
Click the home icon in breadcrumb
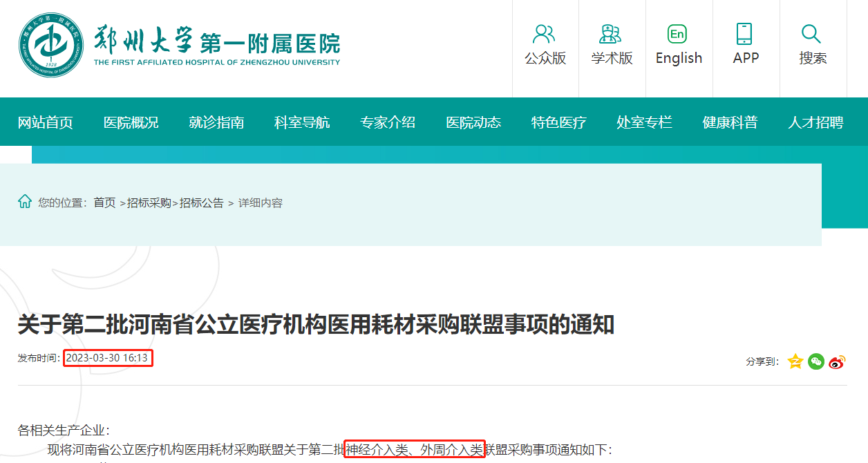click(25, 202)
